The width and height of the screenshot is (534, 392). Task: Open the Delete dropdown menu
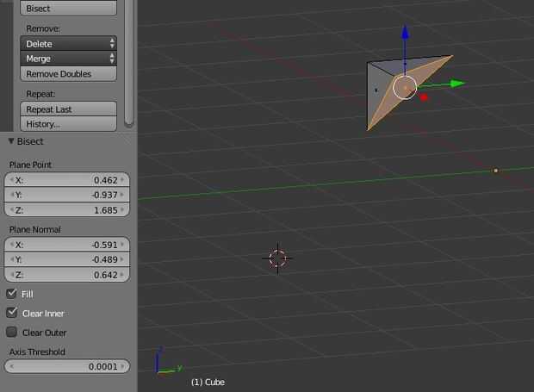tap(68, 44)
